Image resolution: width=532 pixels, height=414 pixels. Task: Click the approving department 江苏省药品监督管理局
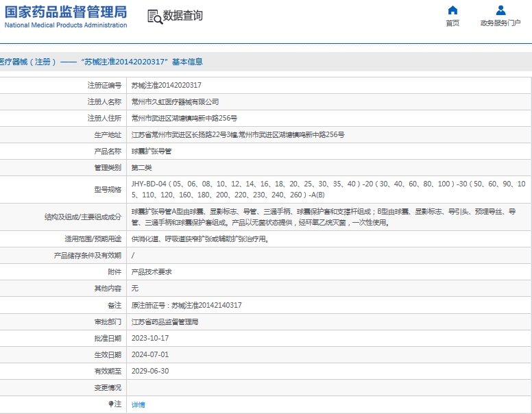coord(165,321)
